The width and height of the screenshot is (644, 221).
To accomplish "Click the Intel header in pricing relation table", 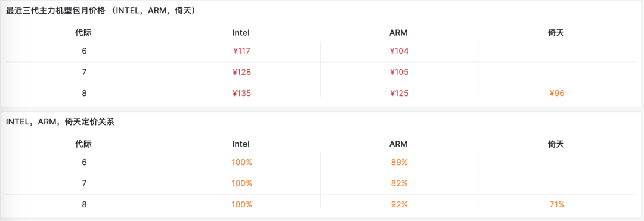I will tap(241, 144).
